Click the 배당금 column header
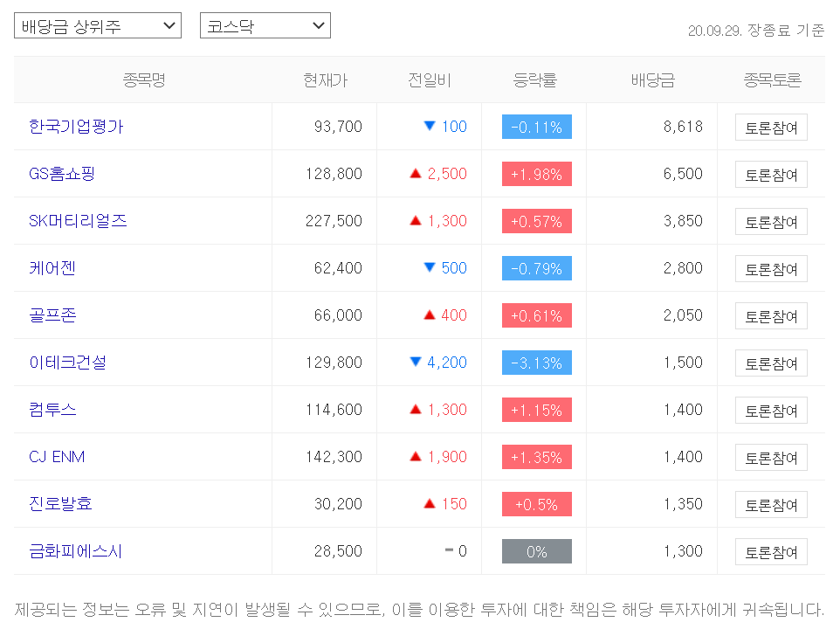This screenshot has height=636, width=840. pos(652,79)
